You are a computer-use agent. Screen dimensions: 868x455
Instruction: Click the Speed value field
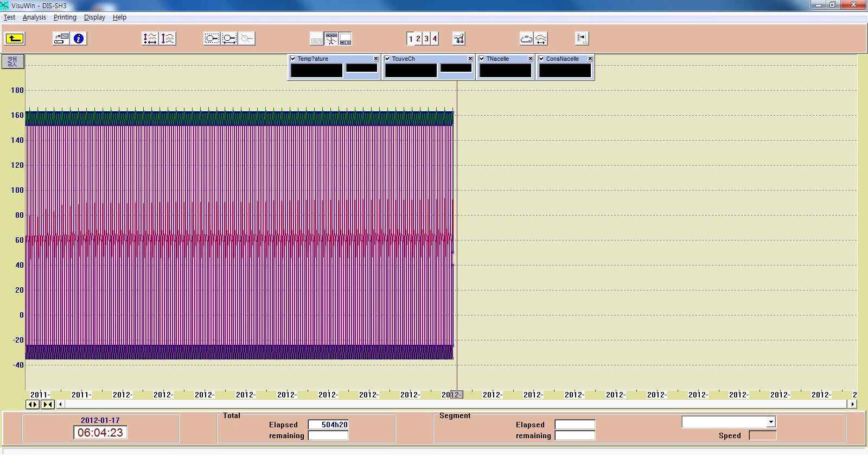[x=762, y=435]
